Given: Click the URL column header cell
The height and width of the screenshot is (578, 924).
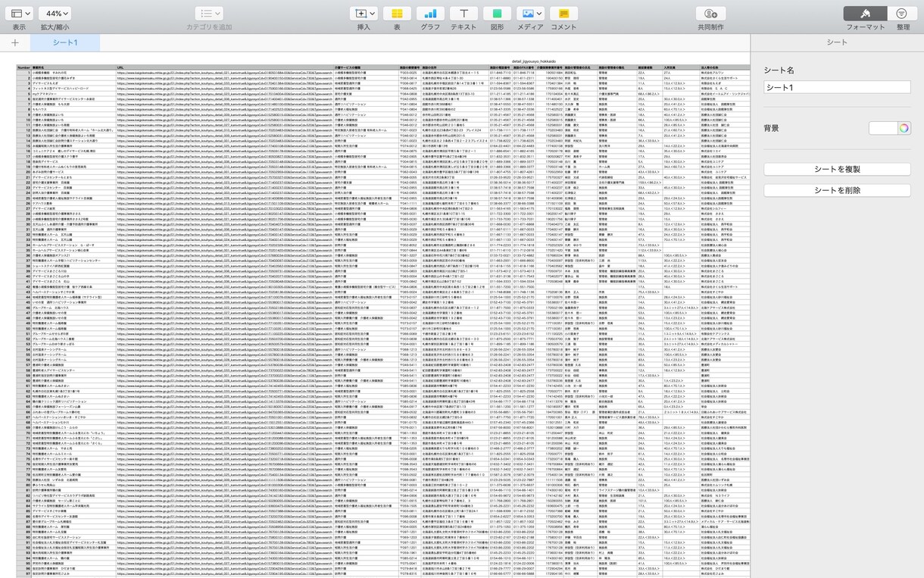Looking at the screenshot, I should pyautogui.click(x=224, y=67).
